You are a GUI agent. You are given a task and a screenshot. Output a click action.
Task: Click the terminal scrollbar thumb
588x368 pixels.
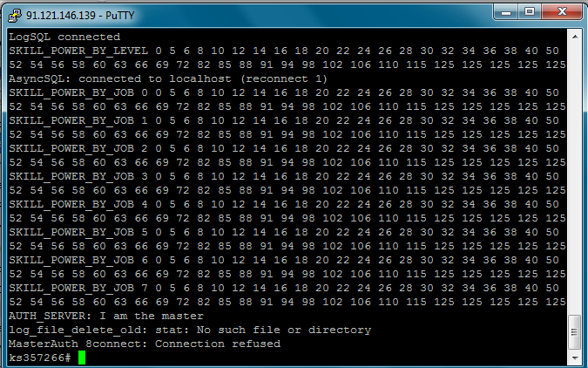pos(575,332)
